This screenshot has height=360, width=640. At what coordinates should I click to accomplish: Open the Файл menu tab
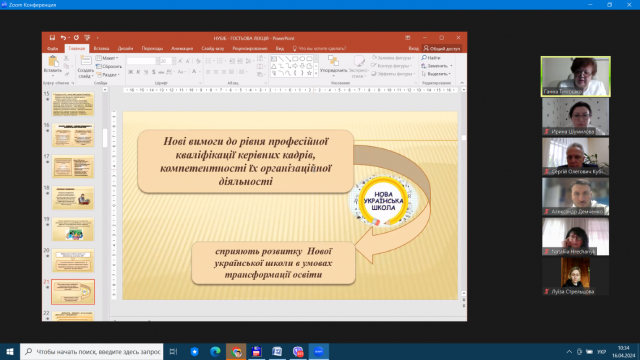pos(53,49)
